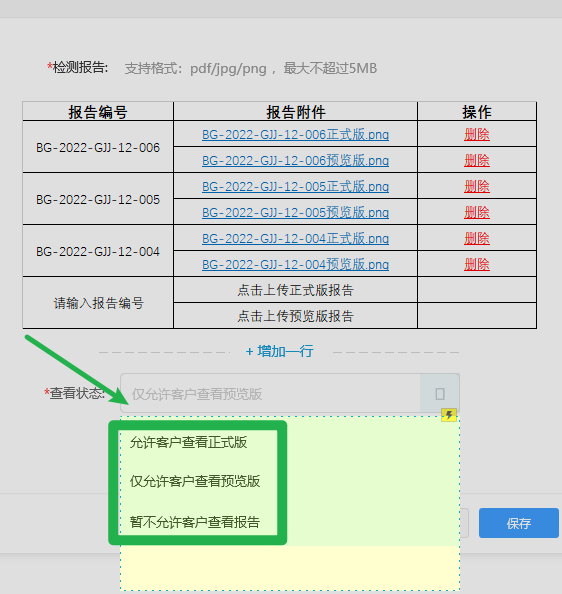
Task: Click the yellow lightning bolt icon
Action: click(449, 415)
